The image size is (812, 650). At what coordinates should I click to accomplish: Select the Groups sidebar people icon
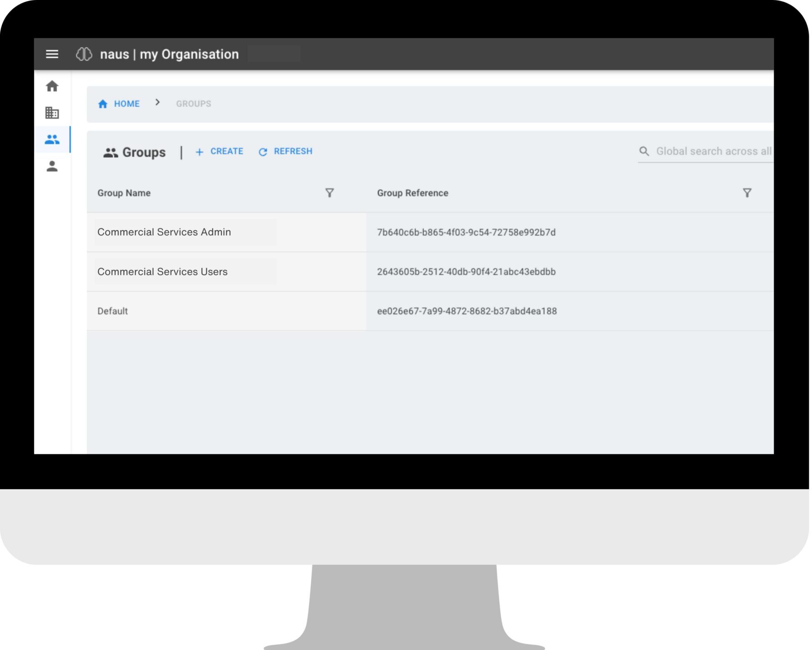(x=52, y=140)
